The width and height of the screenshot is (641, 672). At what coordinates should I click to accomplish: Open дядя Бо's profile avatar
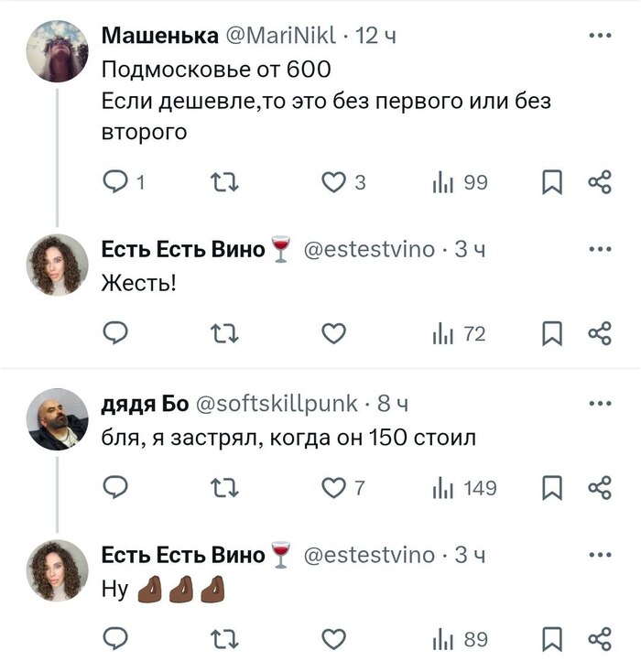58,419
